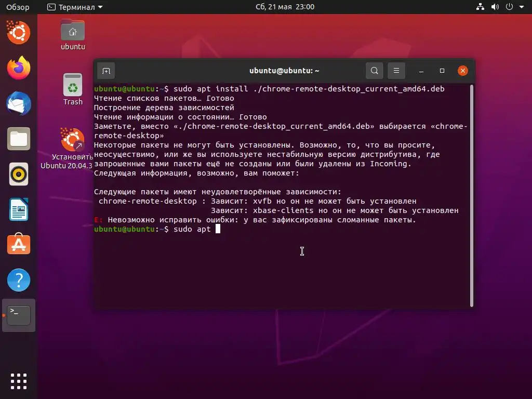Open Ubuntu installer from the dock
Viewport: 532px width, 399px height.
point(18,33)
